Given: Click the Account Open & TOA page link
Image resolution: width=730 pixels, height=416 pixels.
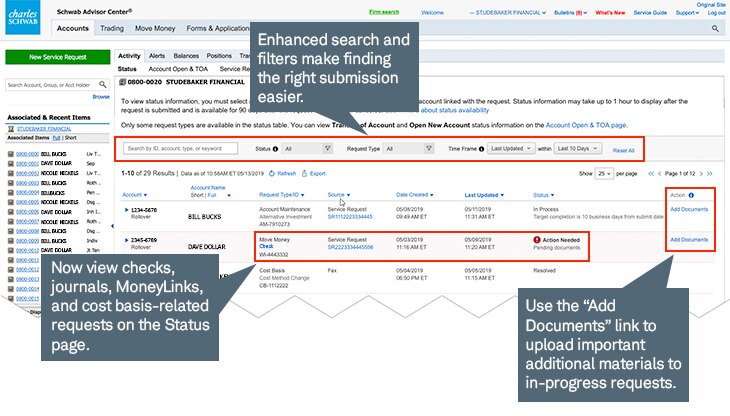Looking at the screenshot, I should (x=586, y=125).
